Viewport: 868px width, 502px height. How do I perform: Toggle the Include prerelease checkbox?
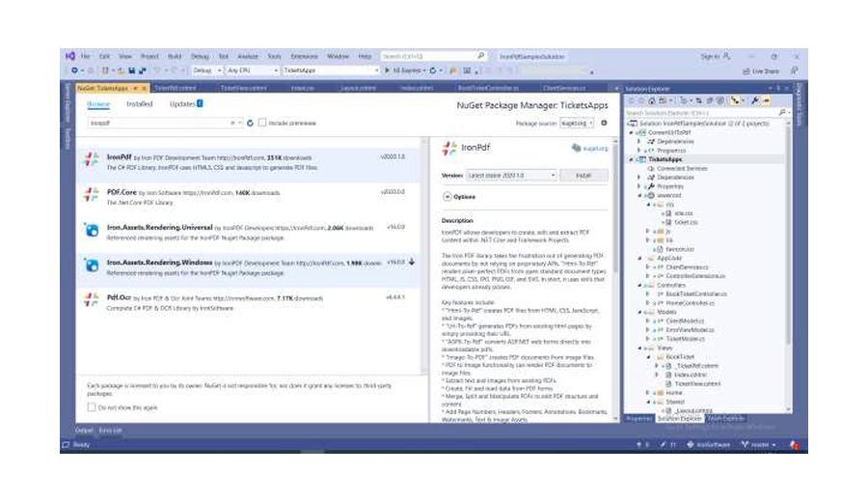click(261, 123)
